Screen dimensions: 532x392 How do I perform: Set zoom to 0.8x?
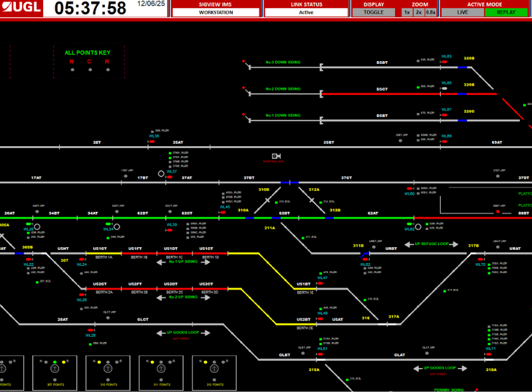(x=430, y=12)
